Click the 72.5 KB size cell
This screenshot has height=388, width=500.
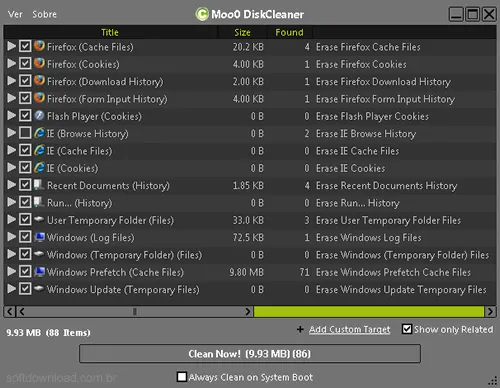[248, 238]
